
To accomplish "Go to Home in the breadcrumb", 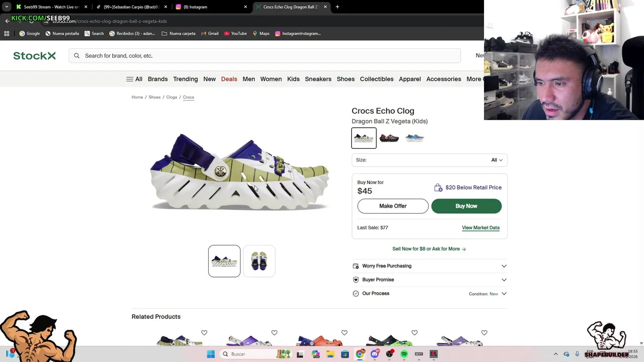I will [137, 97].
